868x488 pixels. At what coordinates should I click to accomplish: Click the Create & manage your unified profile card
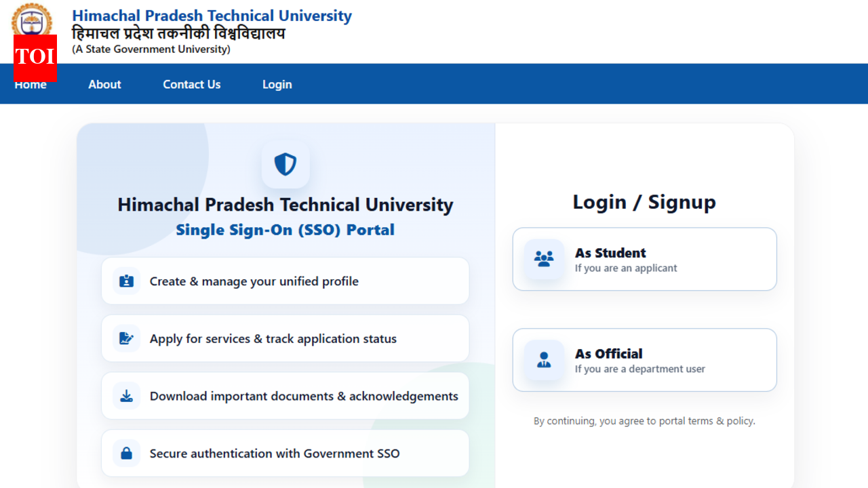285,280
